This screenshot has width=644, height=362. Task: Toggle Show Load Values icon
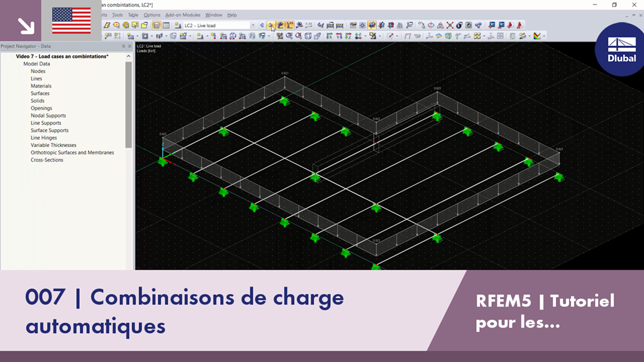pos(290,25)
